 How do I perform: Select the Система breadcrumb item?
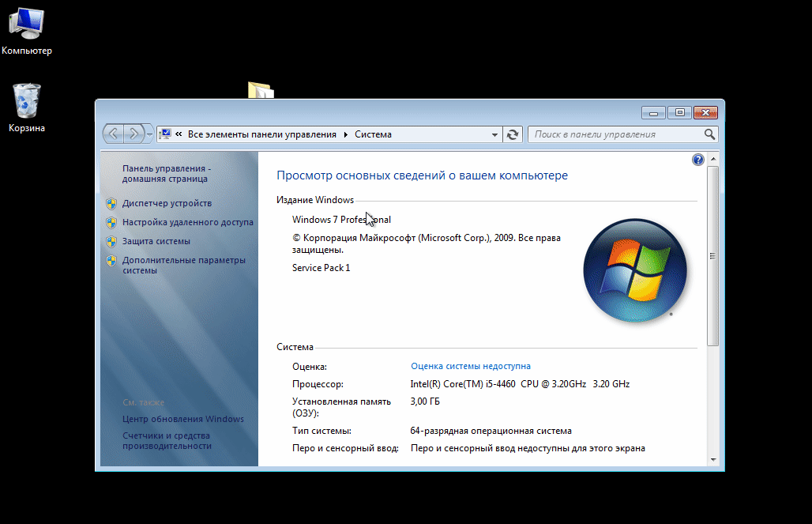point(373,134)
